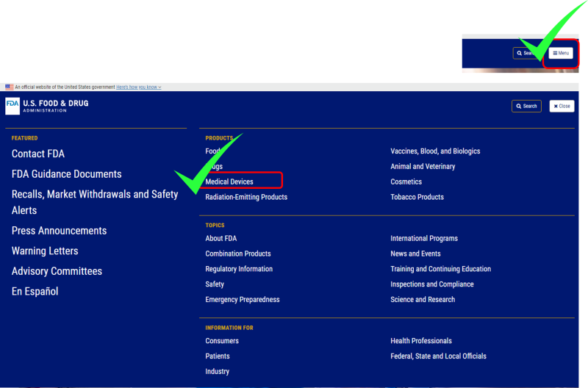Expand 'Here's how you know' banner
This screenshot has height=388, width=588.
[x=138, y=87]
